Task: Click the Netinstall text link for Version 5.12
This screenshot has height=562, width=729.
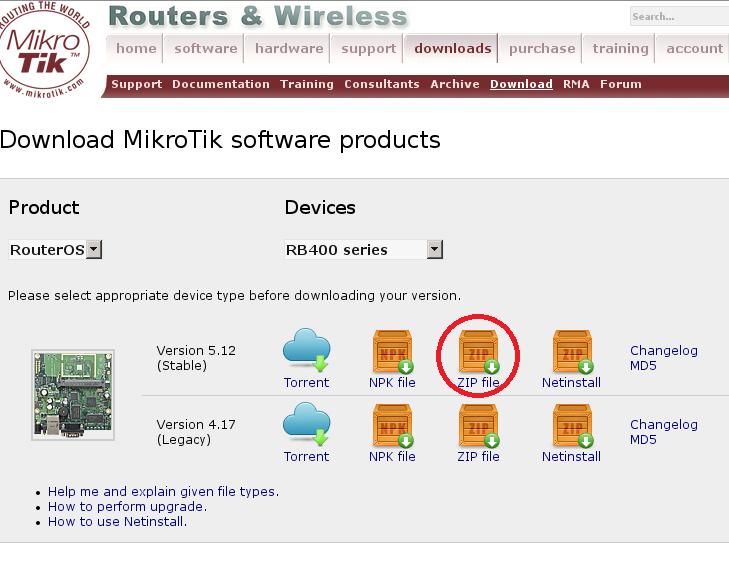Action: [x=571, y=383]
